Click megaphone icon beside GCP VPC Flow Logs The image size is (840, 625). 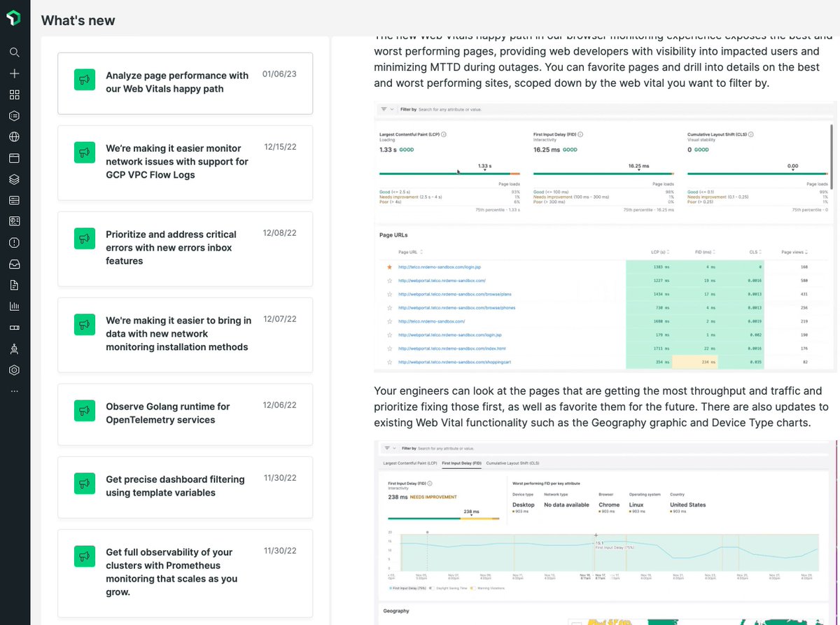click(85, 153)
